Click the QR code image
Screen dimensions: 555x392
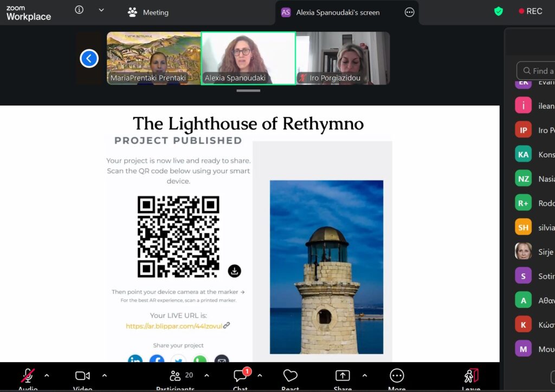pyautogui.click(x=178, y=237)
